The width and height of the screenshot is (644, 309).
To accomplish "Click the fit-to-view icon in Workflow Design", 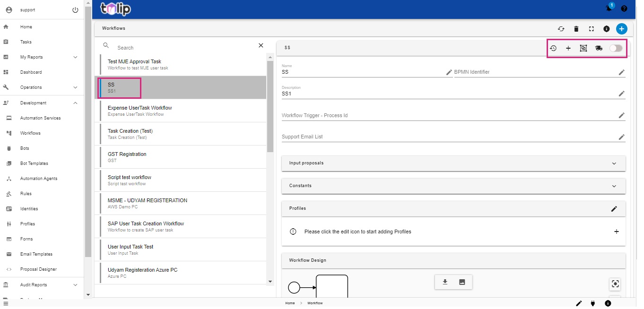I will pyautogui.click(x=615, y=284).
